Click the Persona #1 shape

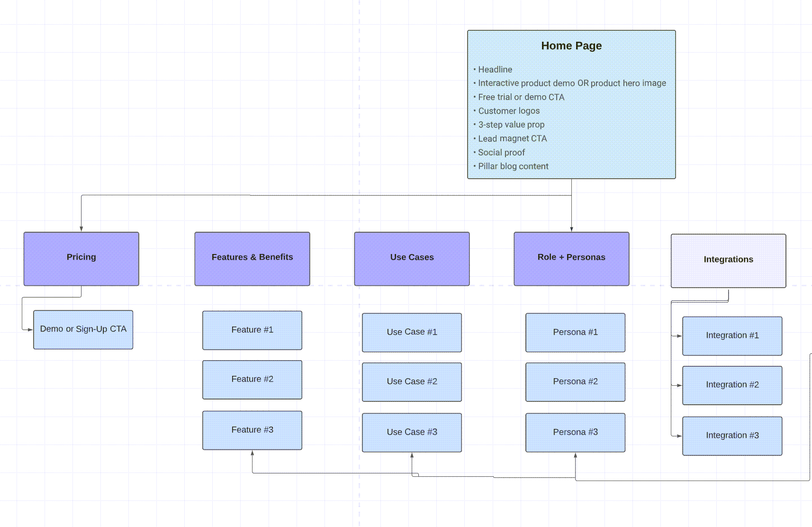pyautogui.click(x=575, y=332)
